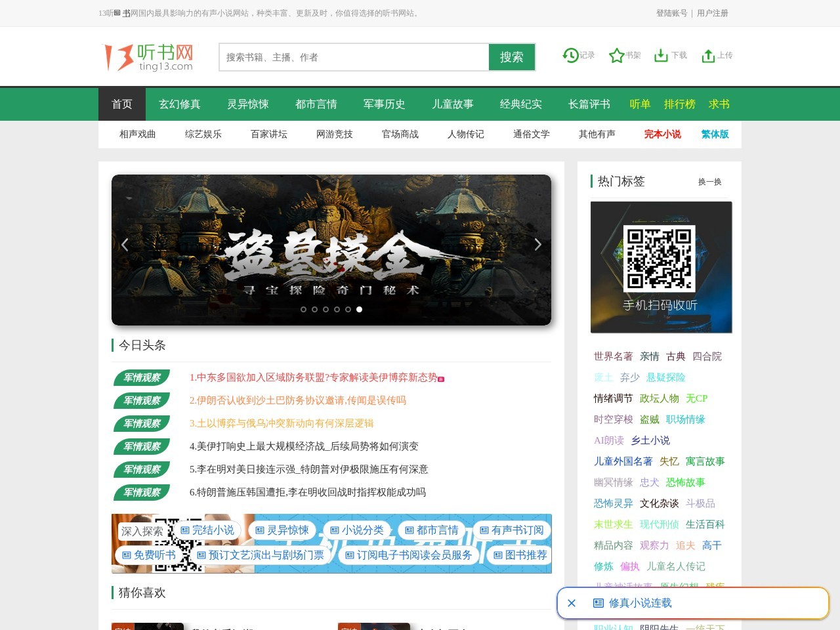840x630 pixels.
Task: Open headline 2 about 伊朗否认 invitation
Action: [x=298, y=400]
